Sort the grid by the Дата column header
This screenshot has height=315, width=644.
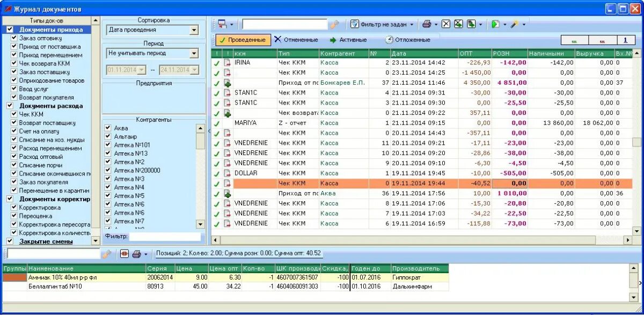point(423,54)
